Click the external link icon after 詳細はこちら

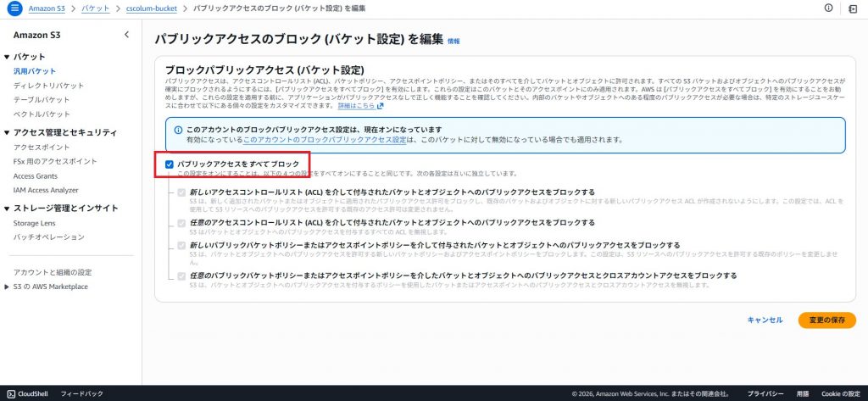point(381,106)
